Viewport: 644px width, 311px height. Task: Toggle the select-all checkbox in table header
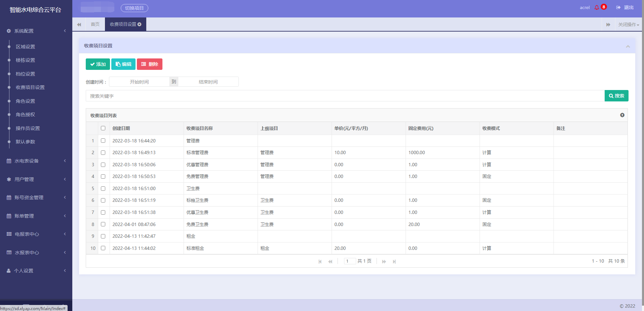pos(103,128)
